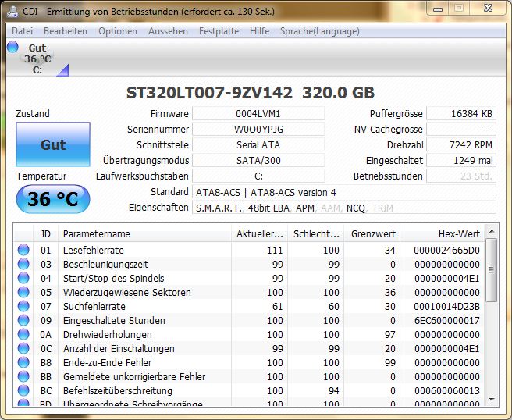The image size is (512, 420).
Task: Click the Schlecht... column header
Action: point(316,234)
